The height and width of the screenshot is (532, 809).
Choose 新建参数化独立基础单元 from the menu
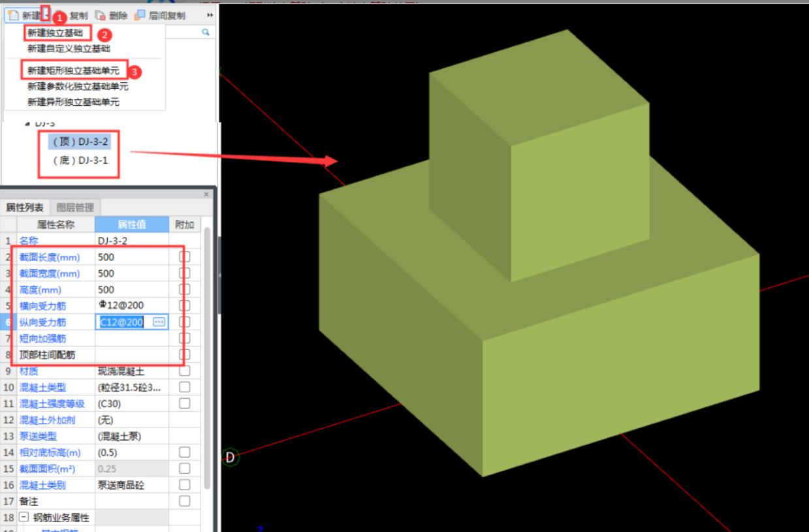click(x=78, y=86)
